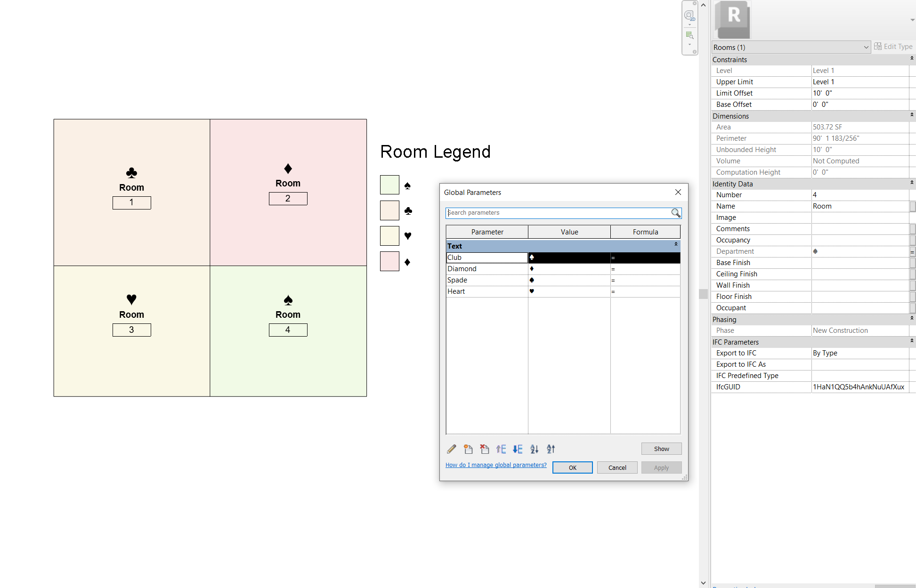Collapse the Identity Data section
This screenshot has width=916, height=588.
(x=912, y=183)
